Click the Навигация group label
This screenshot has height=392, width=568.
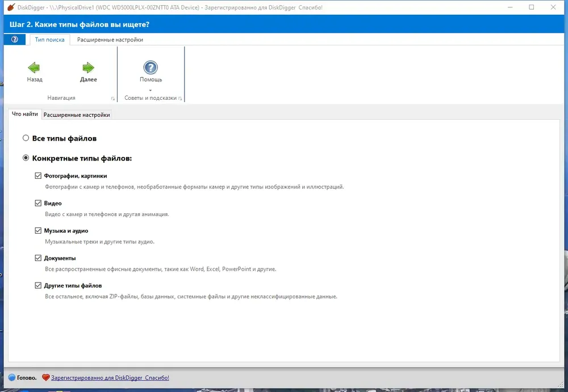[x=61, y=98]
